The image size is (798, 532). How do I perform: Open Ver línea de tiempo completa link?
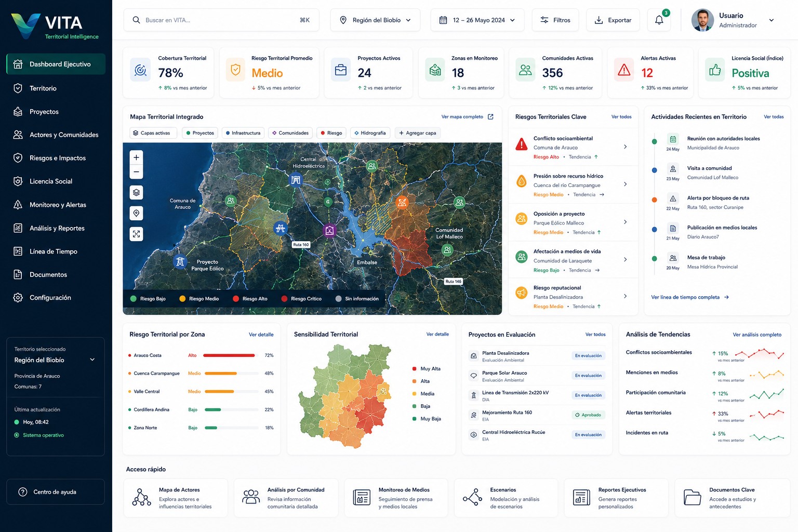[x=690, y=297]
